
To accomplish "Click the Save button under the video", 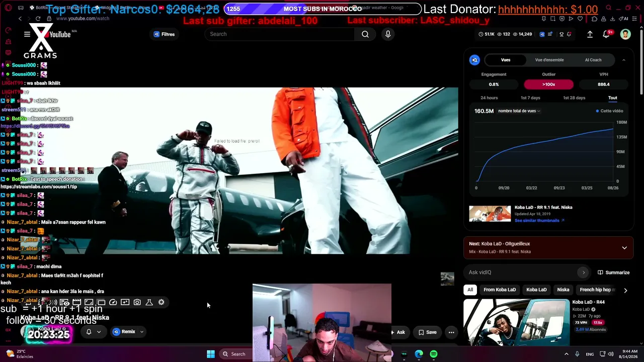I will click(427, 332).
